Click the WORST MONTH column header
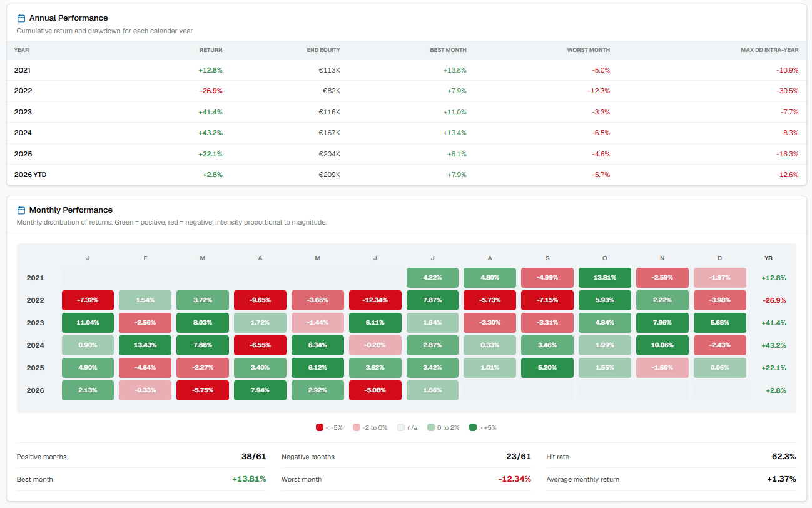 pyautogui.click(x=589, y=50)
